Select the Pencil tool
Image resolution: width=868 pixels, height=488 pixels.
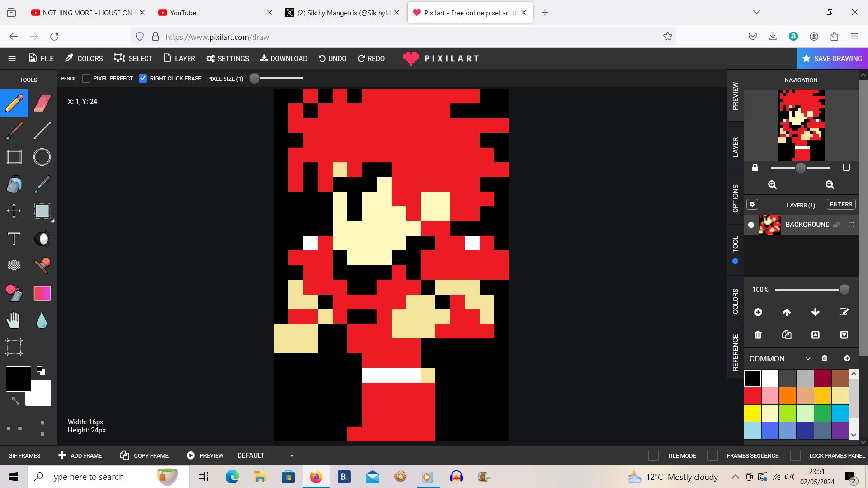click(14, 103)
